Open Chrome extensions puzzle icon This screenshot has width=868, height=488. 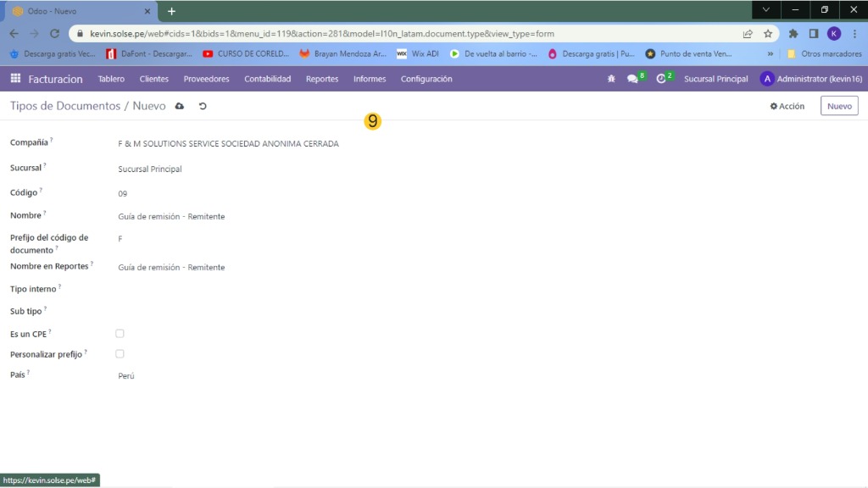coord(793,34)
